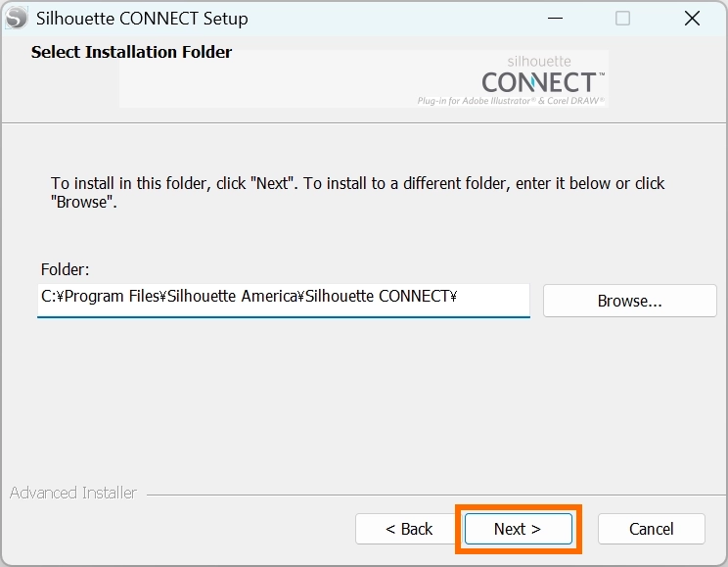
Task: Cancel the installation setup
Action: 651,529
